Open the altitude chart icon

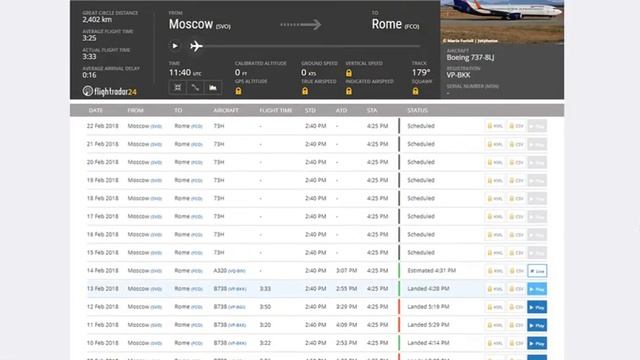click(x=213, y=87)
